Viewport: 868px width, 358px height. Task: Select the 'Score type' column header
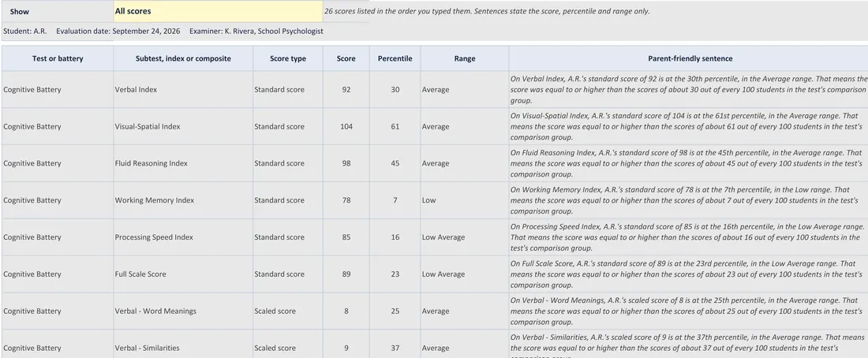coord(288,58)
